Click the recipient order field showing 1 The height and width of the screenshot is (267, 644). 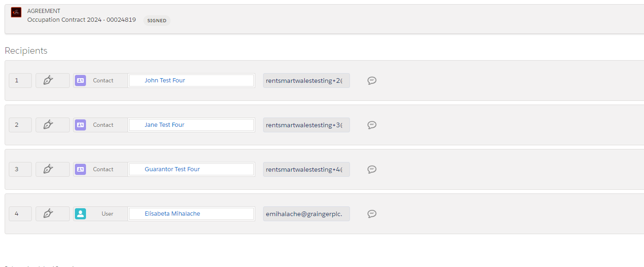[x=20, y=80]
